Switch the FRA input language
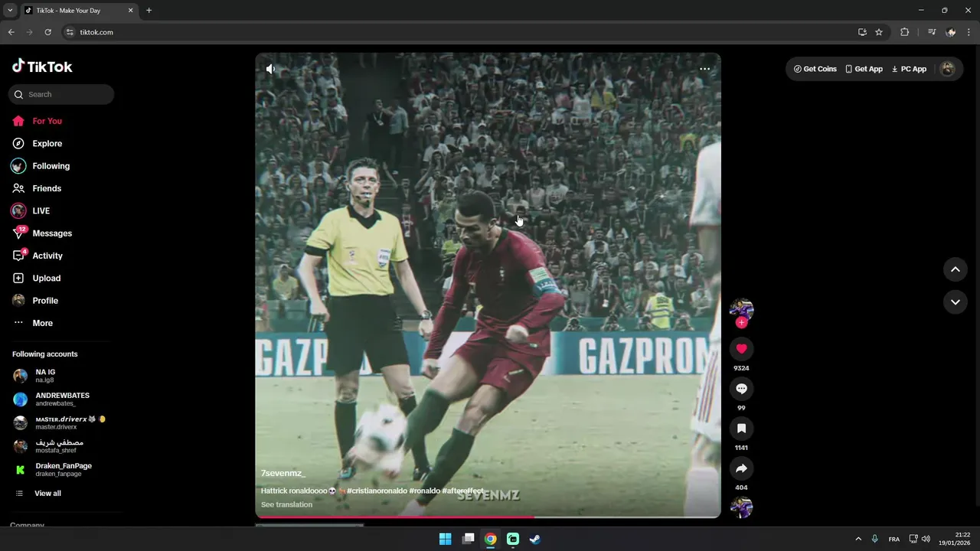980x551 pixels. pos(894,540)
